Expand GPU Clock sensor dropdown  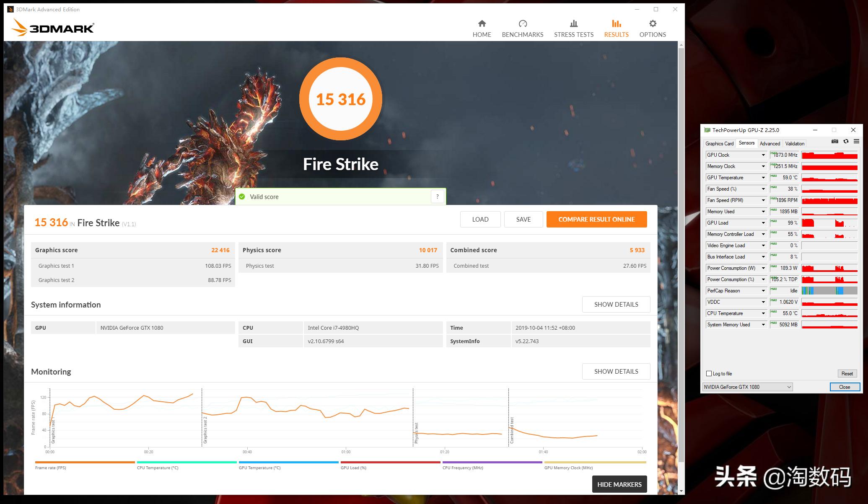(x=763, y=155)
